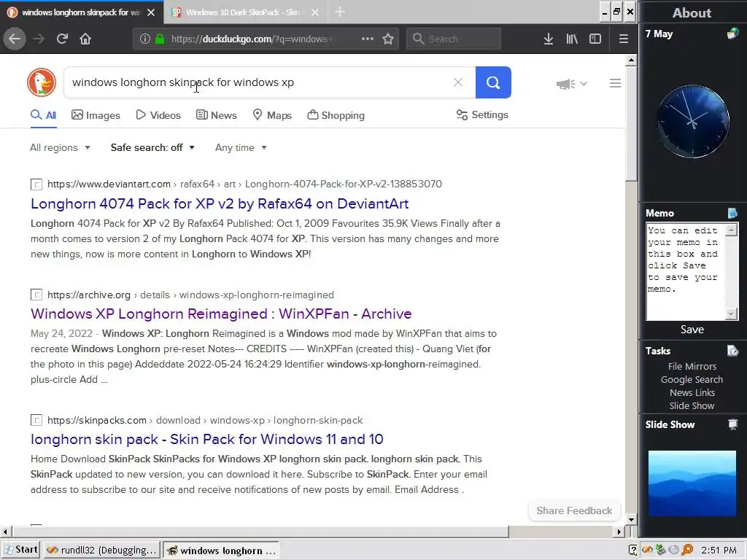The height and width of the screenshot is (560, 747).
Task: Bookmark this page with the star icon
Action: click(388, 39)
